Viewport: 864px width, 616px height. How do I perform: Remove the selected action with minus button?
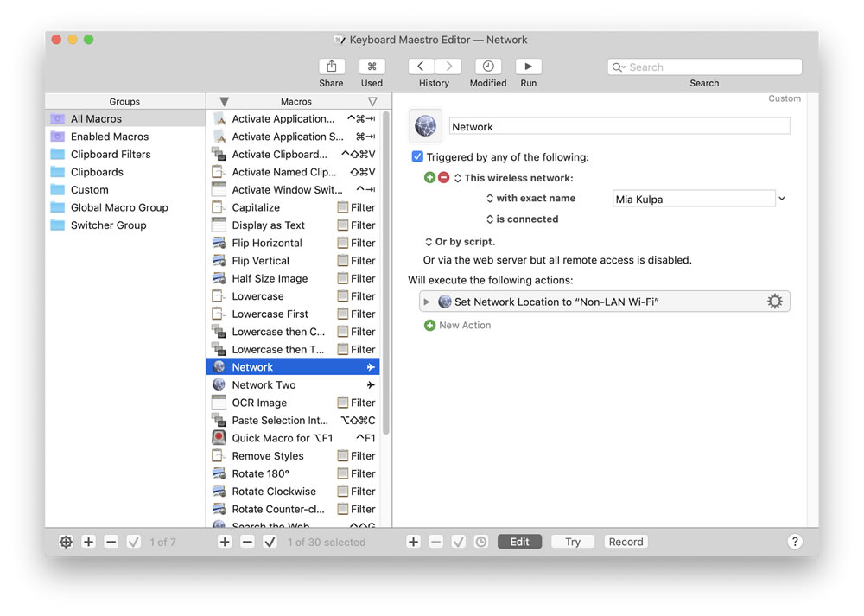(x=435, y=542)
